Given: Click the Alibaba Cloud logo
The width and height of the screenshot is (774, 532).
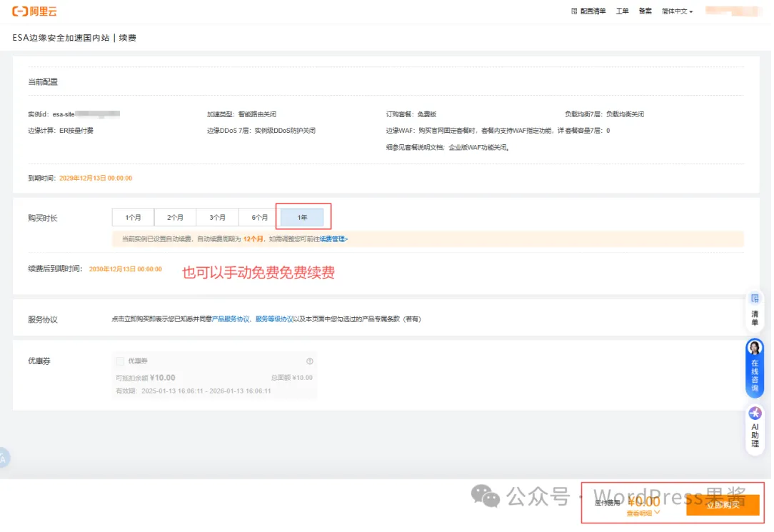Looking at the screenshot, I should coord(34,11).
